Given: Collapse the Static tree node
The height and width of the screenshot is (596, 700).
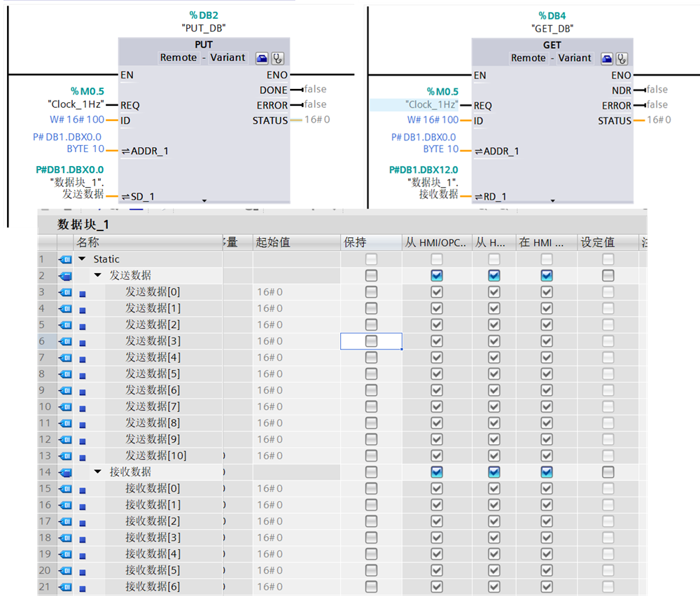Looking at the screenshot, I should coord(83,259).
